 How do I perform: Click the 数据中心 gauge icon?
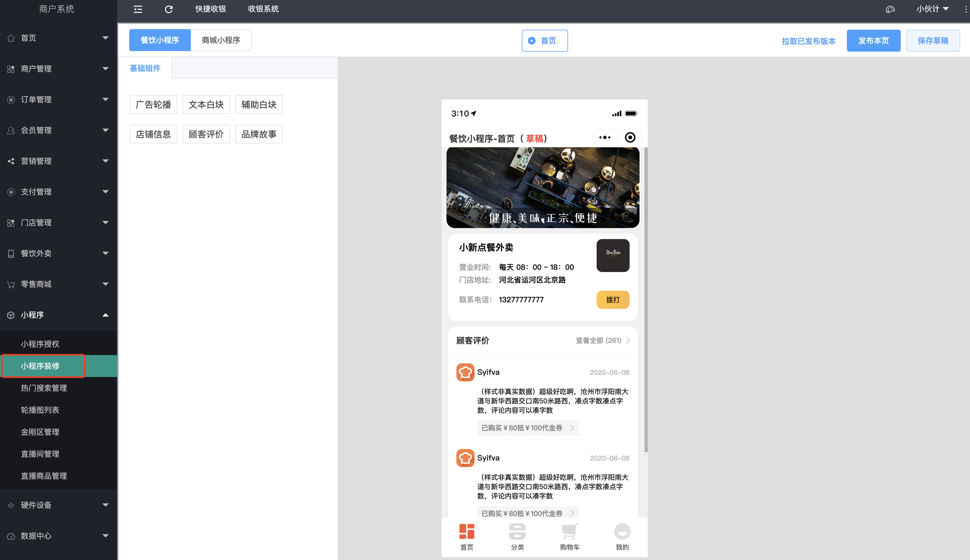tap(11, 536)
